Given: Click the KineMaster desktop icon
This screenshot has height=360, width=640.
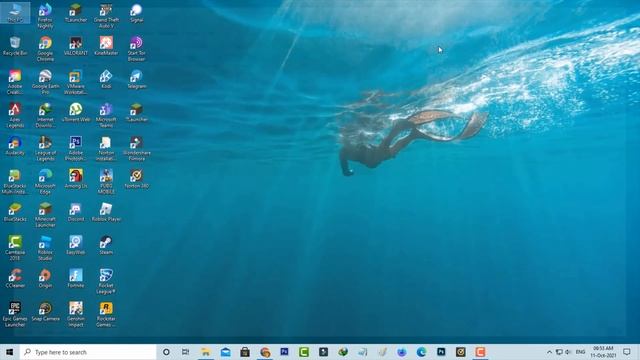Looking at the screenshot, I should [106, 46].
